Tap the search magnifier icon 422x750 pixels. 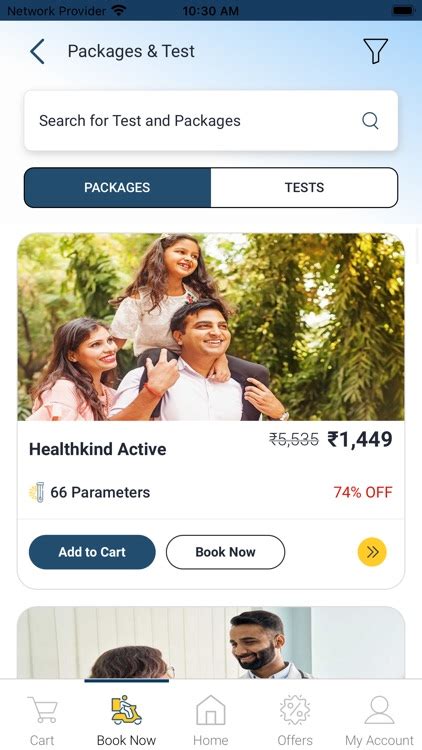(370, 121)
